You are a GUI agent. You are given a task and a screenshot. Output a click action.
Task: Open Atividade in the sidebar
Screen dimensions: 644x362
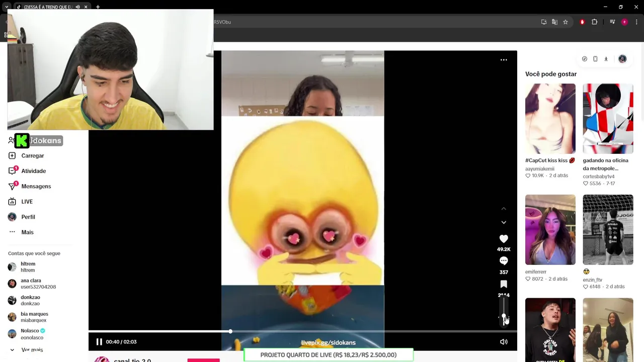(34, 171)
